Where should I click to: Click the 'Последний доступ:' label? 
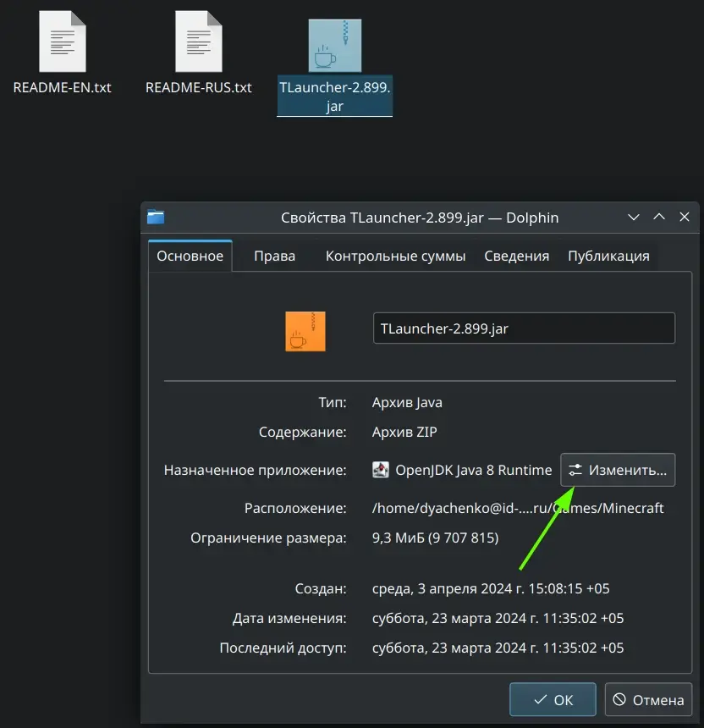283,648
